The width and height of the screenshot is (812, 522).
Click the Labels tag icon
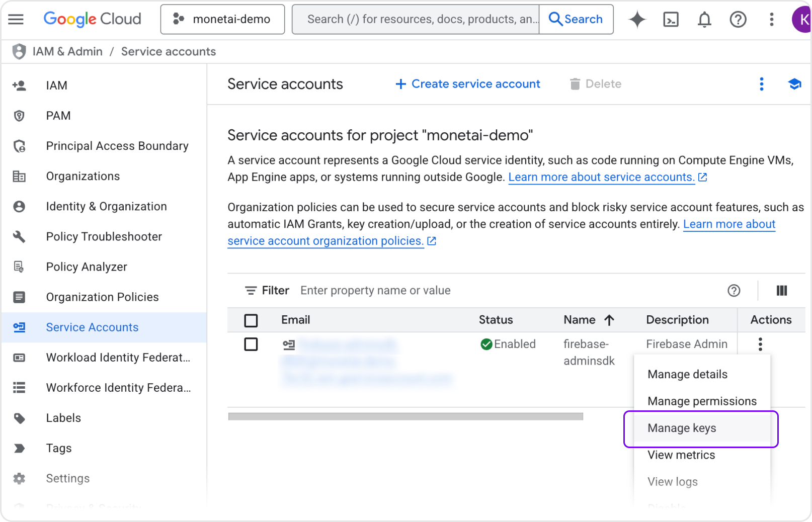click(x=19, y=418)
